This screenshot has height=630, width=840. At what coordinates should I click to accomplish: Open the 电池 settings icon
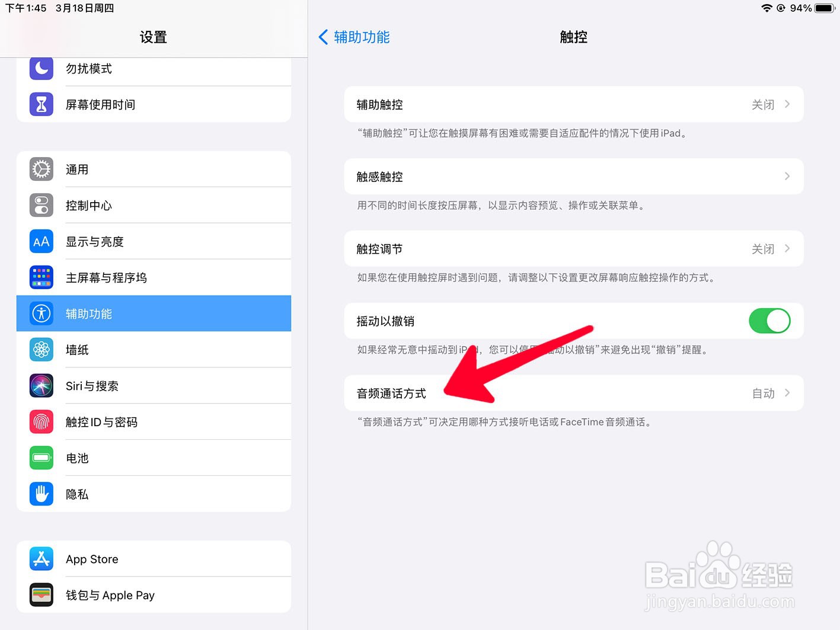click(41, 458)
